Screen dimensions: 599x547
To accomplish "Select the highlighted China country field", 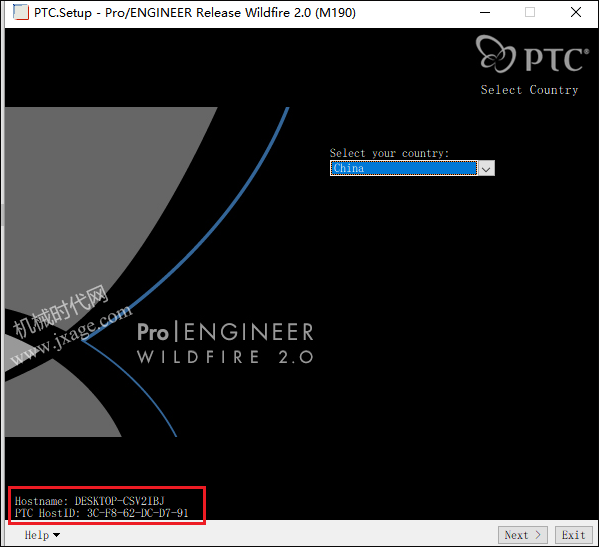I will 404,168.
